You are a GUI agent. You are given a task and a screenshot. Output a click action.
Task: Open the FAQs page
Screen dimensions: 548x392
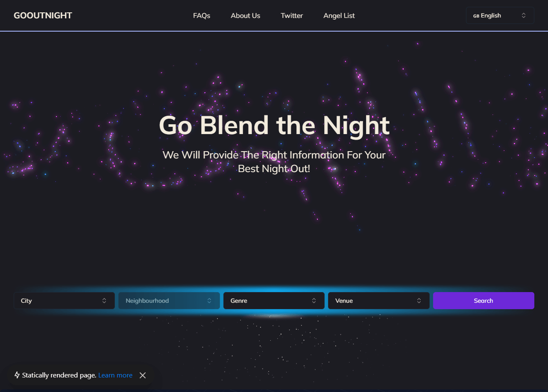coord(202,16)
